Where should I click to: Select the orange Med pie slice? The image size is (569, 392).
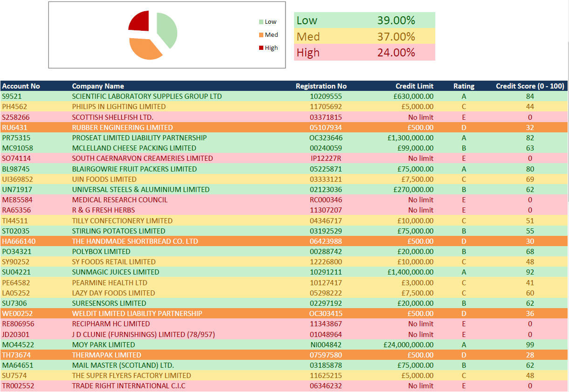coord(144,48)
